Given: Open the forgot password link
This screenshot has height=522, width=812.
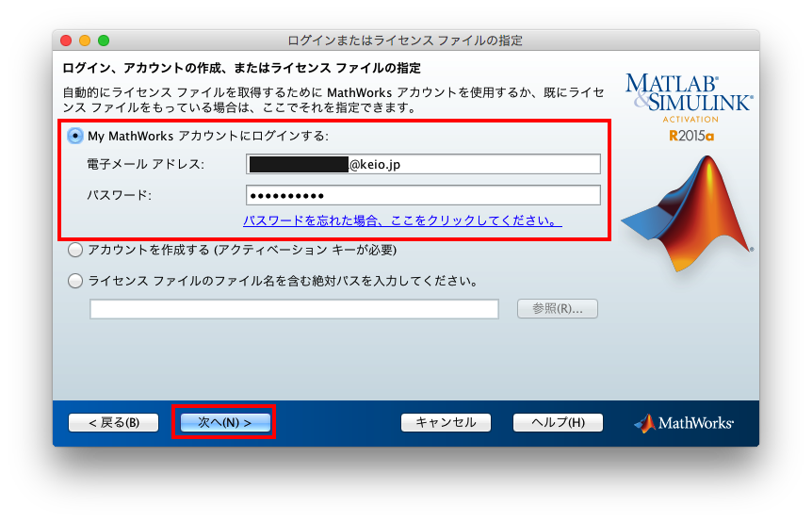Looking at the screenshot, I should tap(402, 221).
